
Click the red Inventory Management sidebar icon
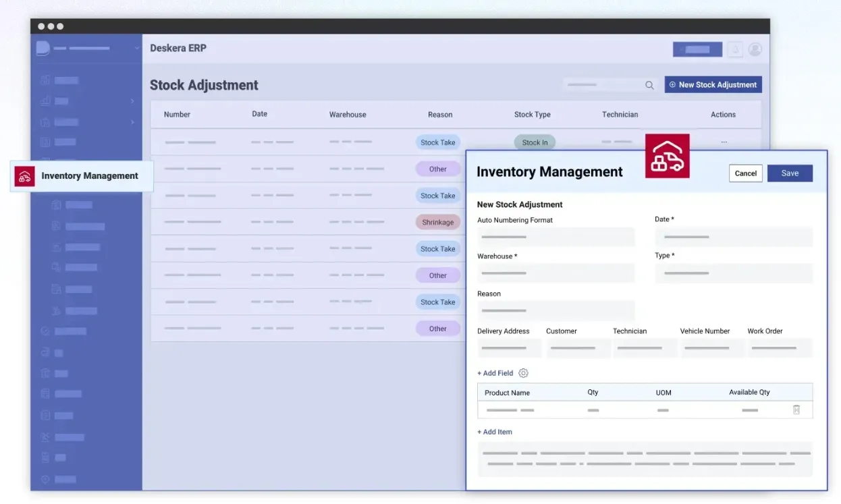[25, 176]
